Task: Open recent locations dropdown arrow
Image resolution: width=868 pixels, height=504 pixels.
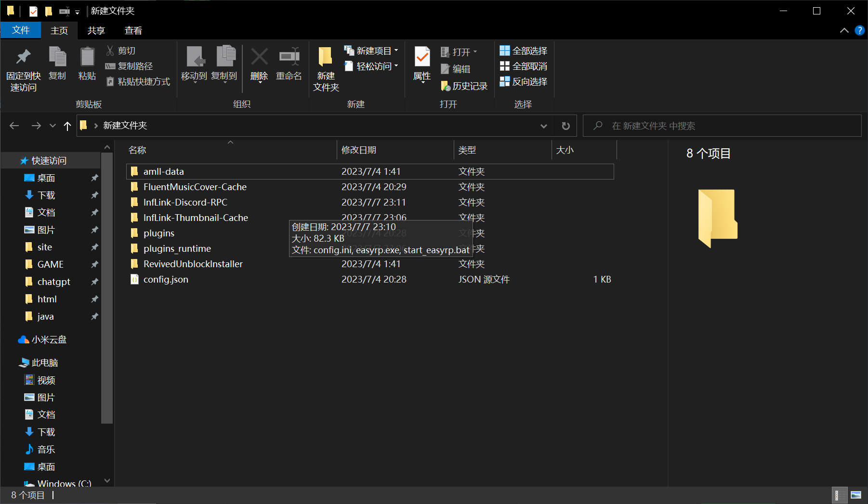Action: [x=53, y=126]
